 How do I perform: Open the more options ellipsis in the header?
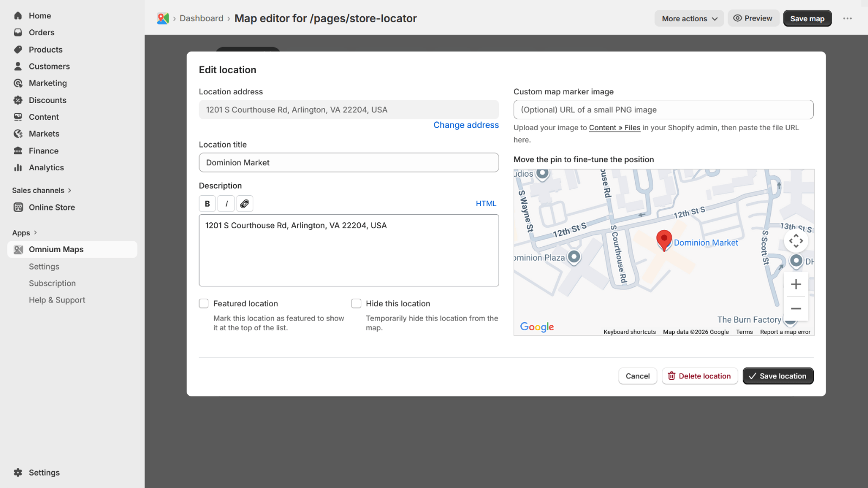coord(847,18)
